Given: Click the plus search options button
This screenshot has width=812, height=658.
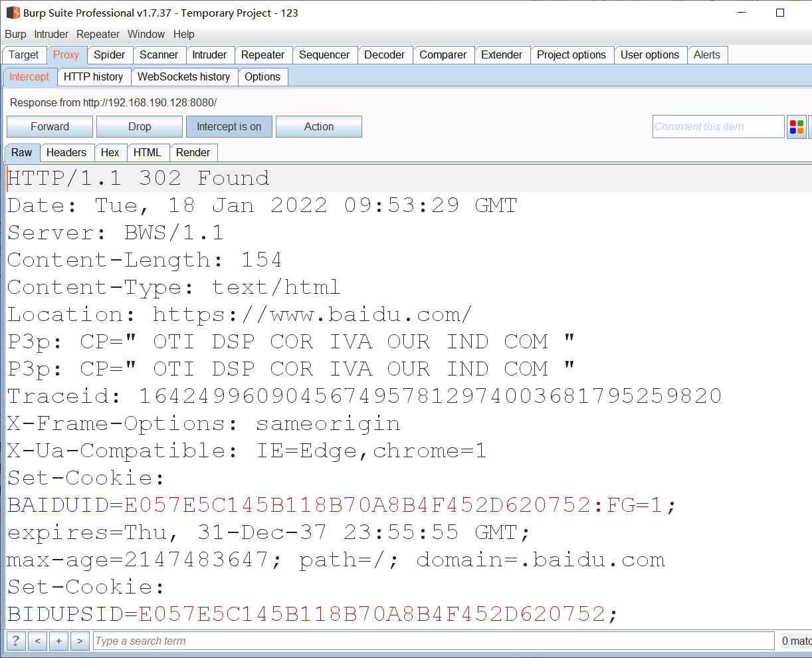Looking at the screenshot, I should pos(58,641).
